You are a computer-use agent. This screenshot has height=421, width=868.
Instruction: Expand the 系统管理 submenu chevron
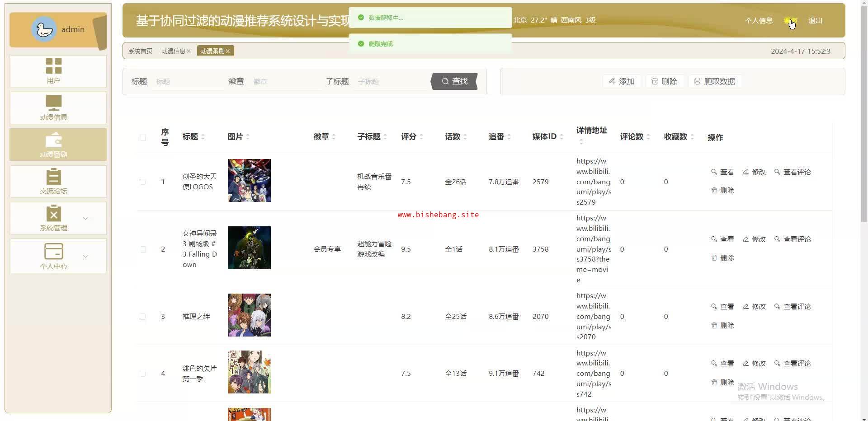[85, 219]
